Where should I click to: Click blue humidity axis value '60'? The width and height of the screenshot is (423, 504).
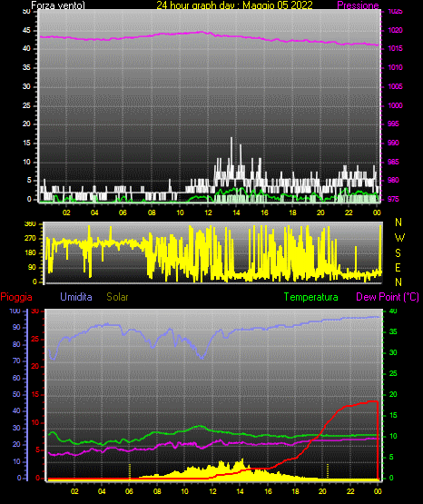16,378
